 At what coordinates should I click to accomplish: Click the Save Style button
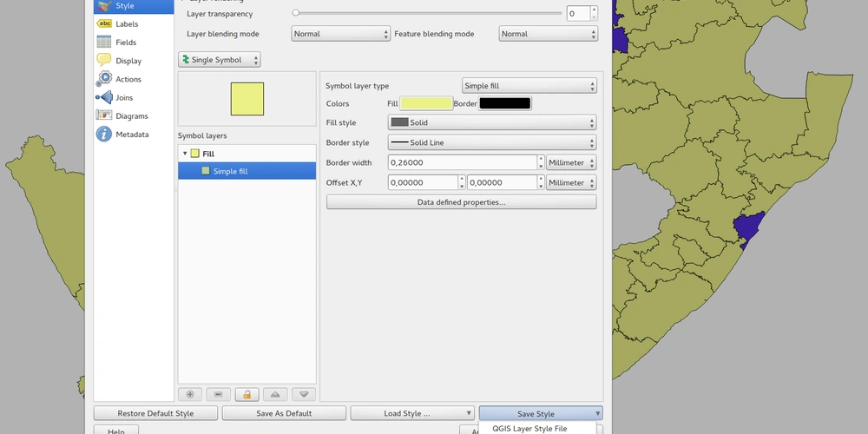pyautogui.click(x=541, y=413)
